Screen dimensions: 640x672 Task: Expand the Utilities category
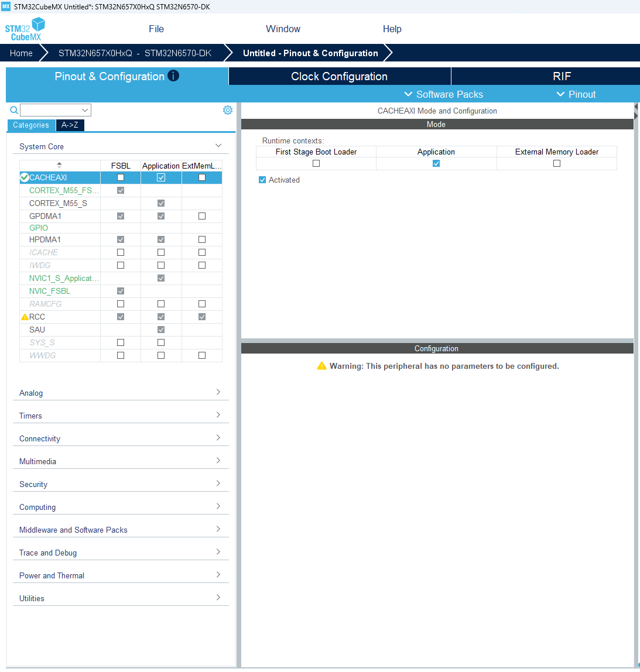(121, 598)
